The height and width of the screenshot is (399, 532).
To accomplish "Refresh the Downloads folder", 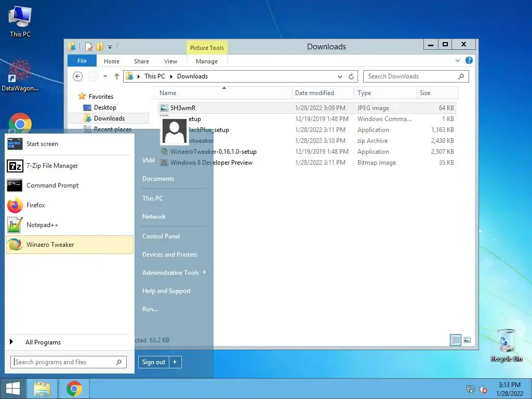I will tap(351, 77).
